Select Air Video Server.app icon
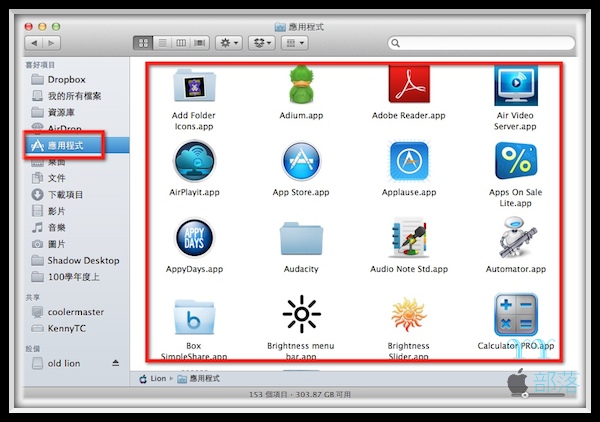Viewport: 600px width, 422px height. [x=515, y=86]
